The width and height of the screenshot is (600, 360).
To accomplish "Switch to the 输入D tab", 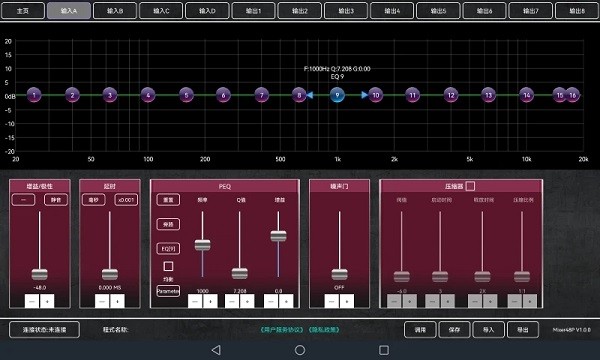I will click(207, 11).
